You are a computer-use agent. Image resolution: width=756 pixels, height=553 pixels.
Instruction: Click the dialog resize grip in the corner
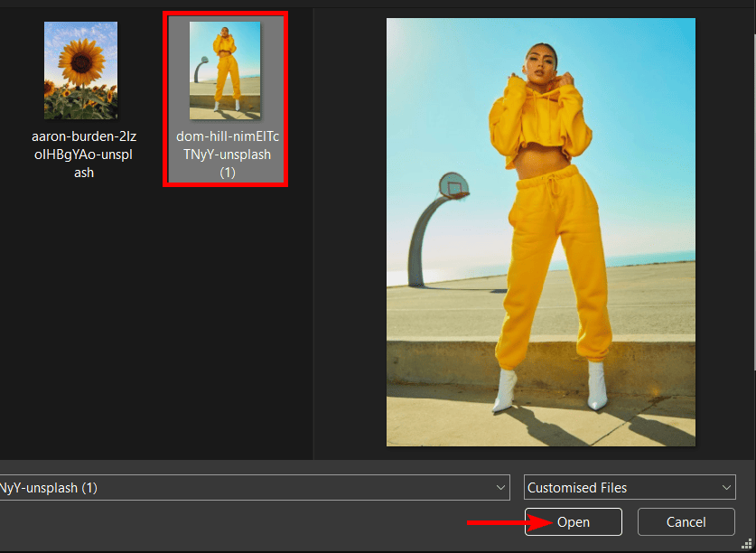(749, 546)
